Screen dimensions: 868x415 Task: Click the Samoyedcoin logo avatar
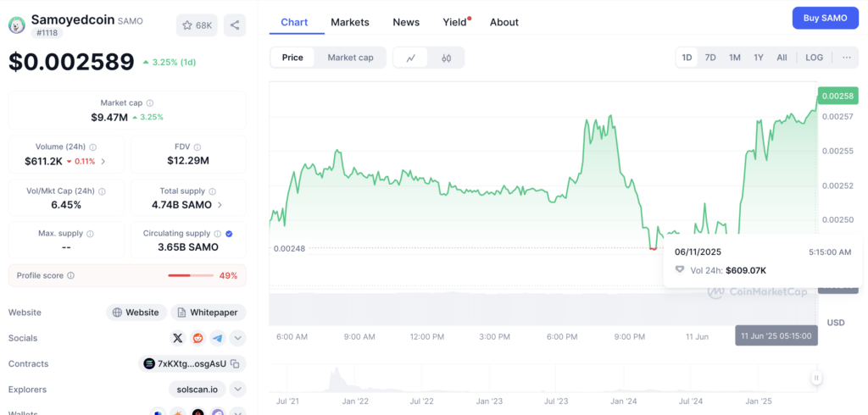click(x=17, y=25)
